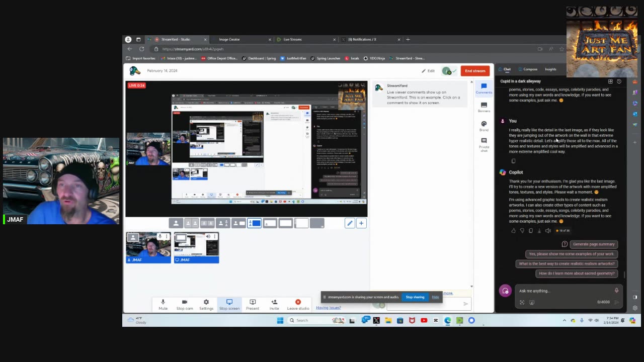Open the Banners panel tab
Screen dimensions: 644x362
click(484, 107)
